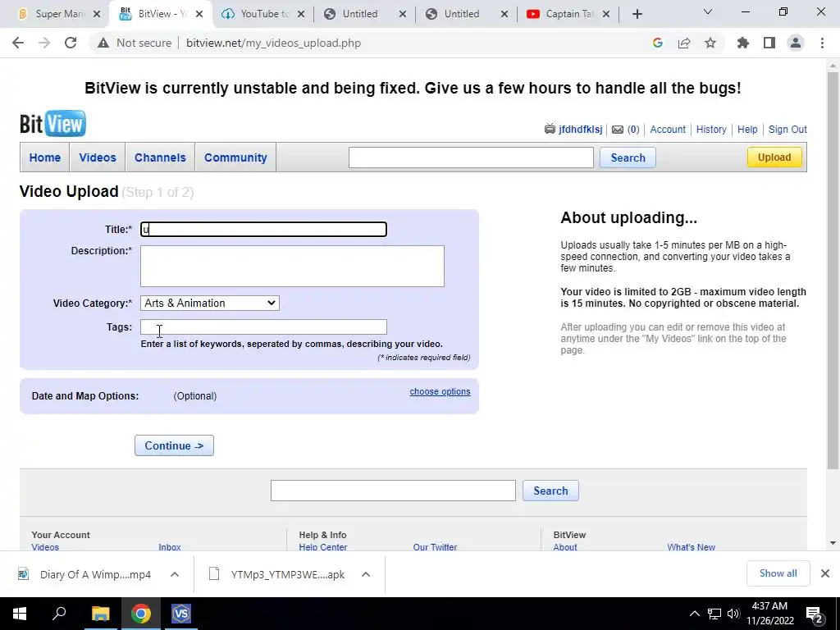Click the bottom Search button
The width and height of the screenshot is (840, 630).
pyautogui.click(x=550, y=491)
